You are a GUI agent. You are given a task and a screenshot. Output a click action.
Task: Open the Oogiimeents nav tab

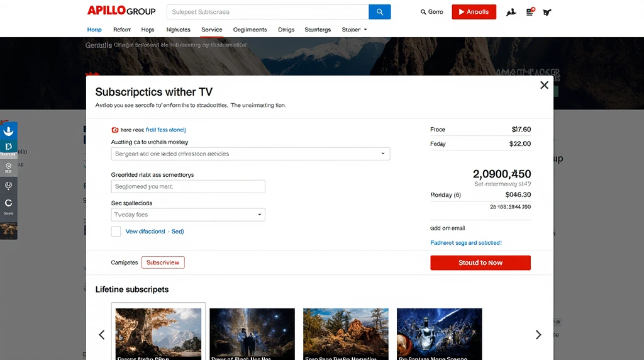coord(250,30)
